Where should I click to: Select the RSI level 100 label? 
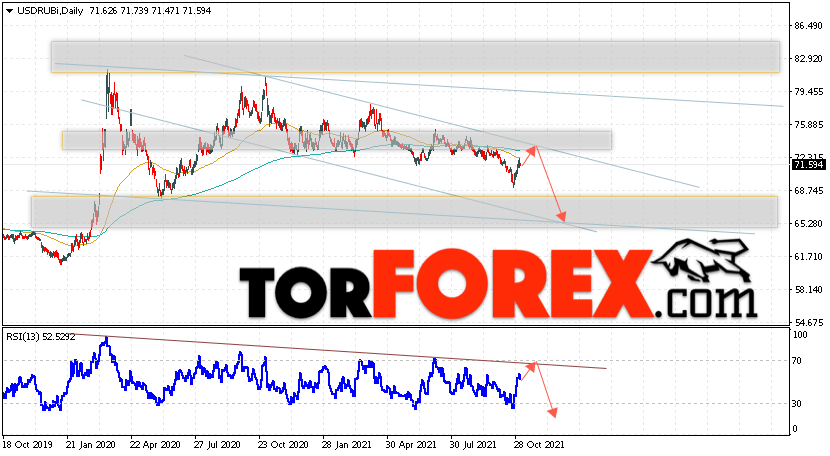[800, 335]
